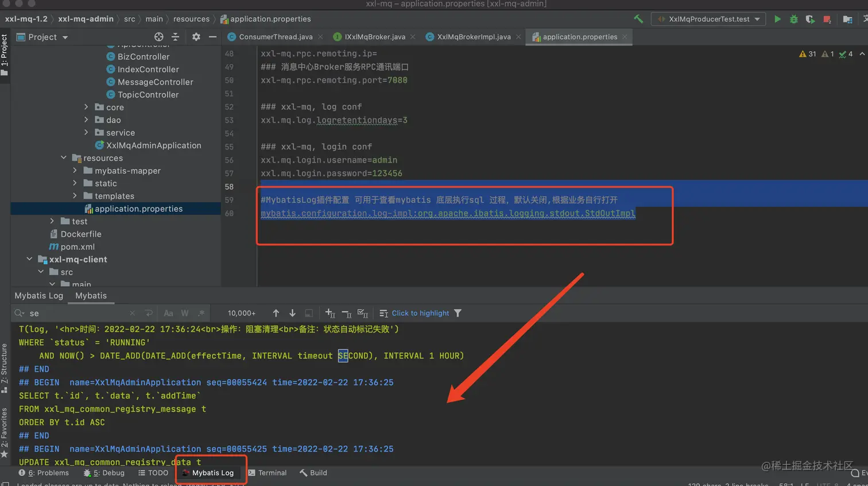
Task: Click weak warning indicator showing 1
Action: [828, 54]
